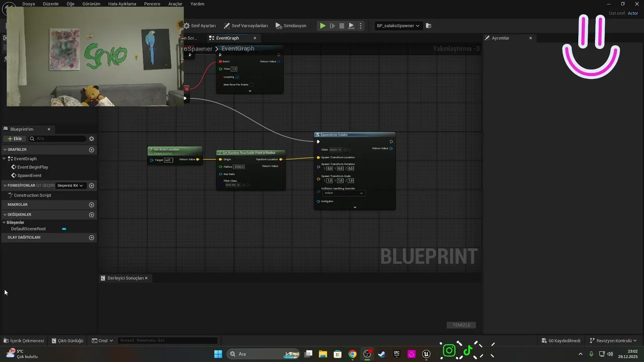Image resolution: width=644 pixels, height=362 pixels.
Task: Click 60 Kaydedilmedi unsaved indicator
Action: click(561, 340)
